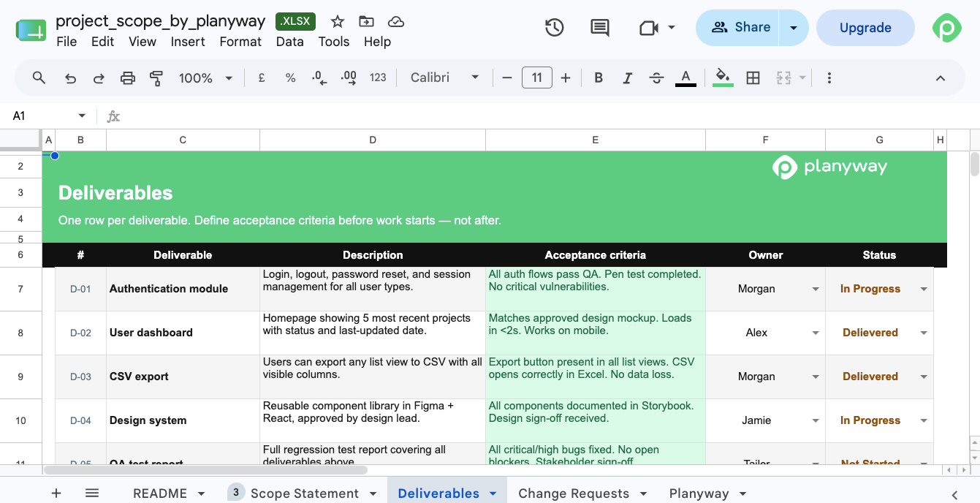This screenshot has width=980, height=503.
Task: Move the document to a folder
Action: (x=366, y=22)
